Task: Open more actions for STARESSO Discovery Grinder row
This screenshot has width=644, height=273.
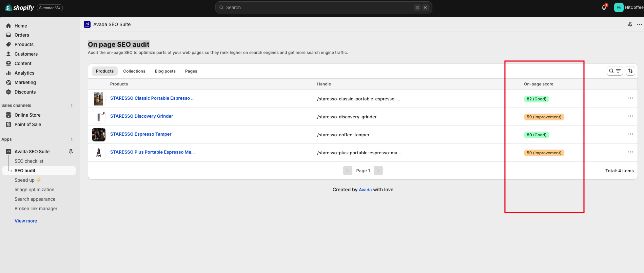Action: click(x=630, y=116)
